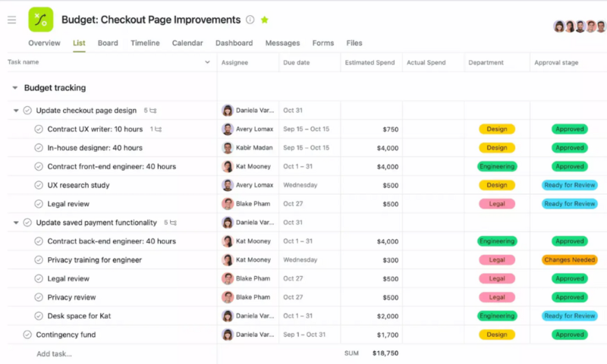The width and height of the screenshot is (607, 364).
Task: Complete Contract front-end engineer task
Action: tap(39, 166)
